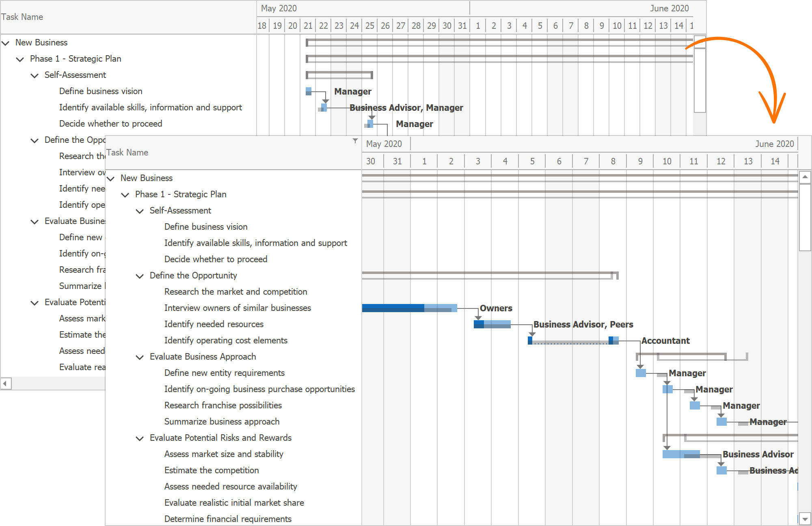Collapse Self-Assessment in the back tree
The height and width of the screenshot is (526, 812).
[35, 75]
